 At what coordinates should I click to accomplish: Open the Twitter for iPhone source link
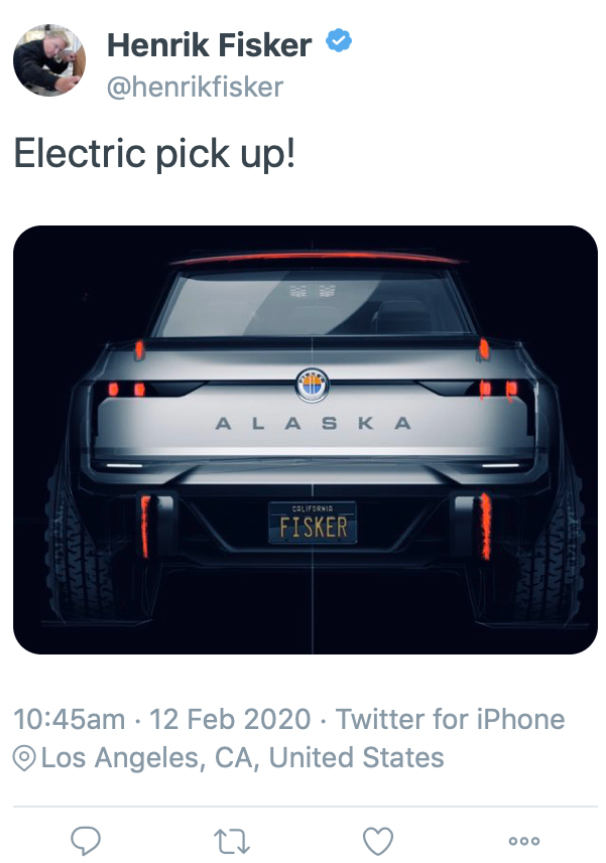pyautogui.click(x=450, y=719)
